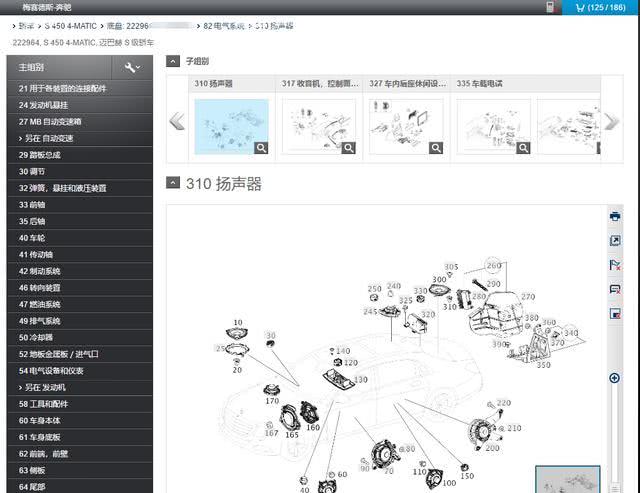
Task: Show next subgroup thumbnails arrow
Action: coord(612,121)
